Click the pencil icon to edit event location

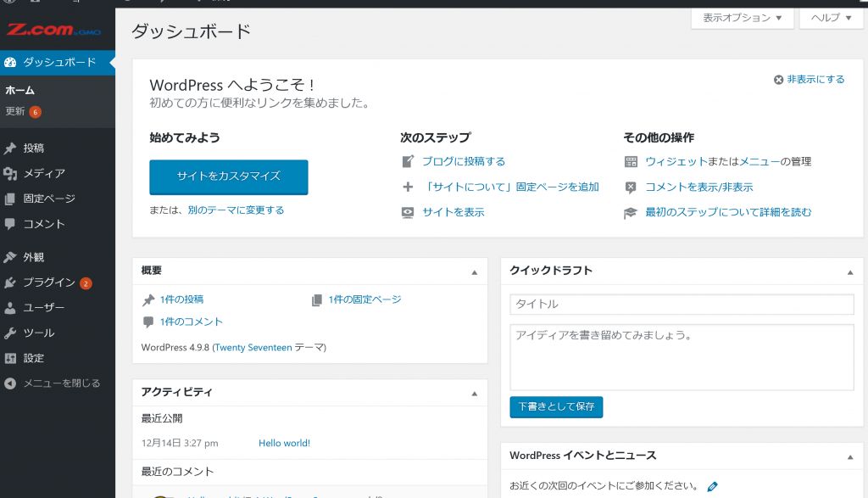(712, 486)
